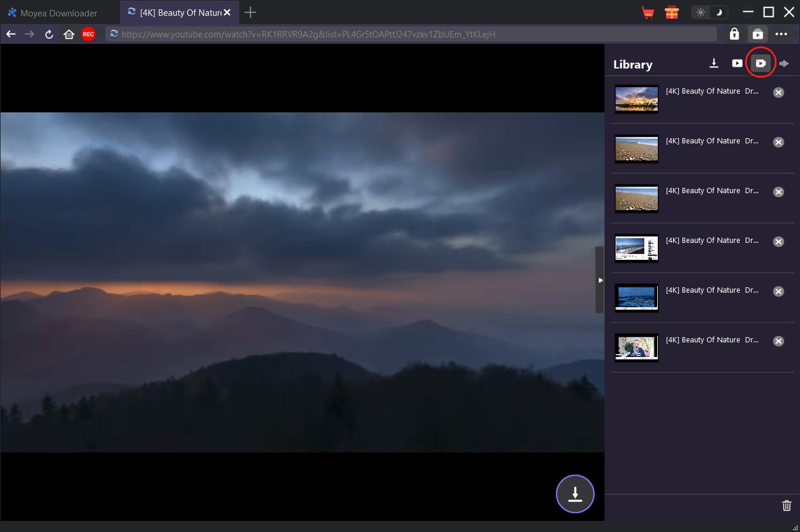Image resolution: width=800 pixels, height=532 pixels.
Task: Click the YouTube URL address field
Action: 410,35
